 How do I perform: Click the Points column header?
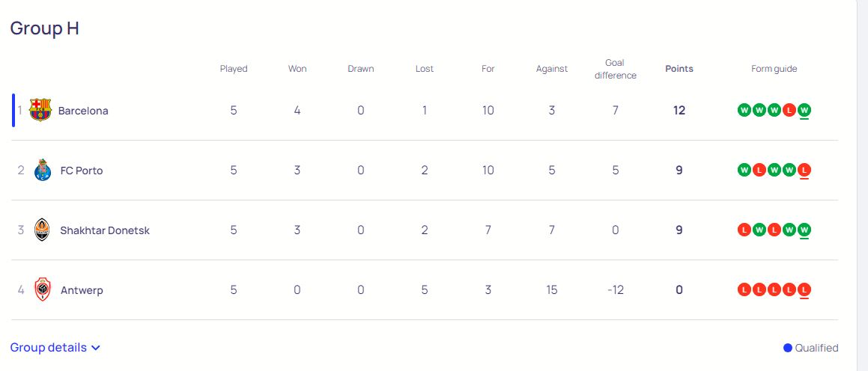pos(679,69)
